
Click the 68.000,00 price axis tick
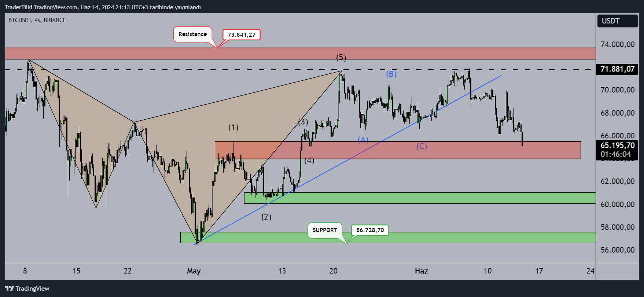(x=618, y=113)
